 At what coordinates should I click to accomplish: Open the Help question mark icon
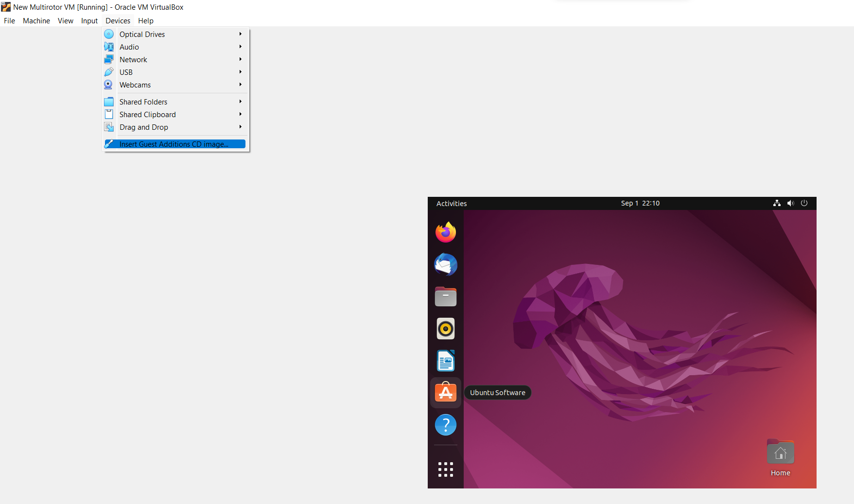tap(446, 425)
